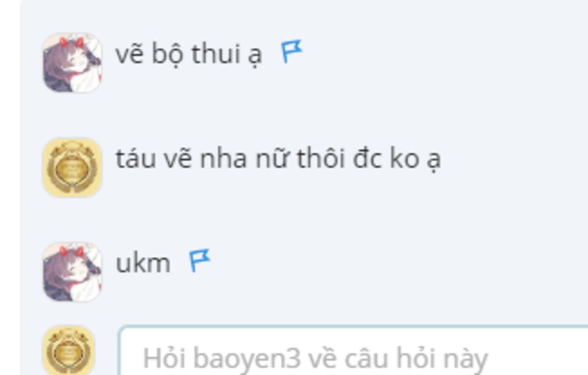Screen dimensions: 588x375
Task: Click the gold badge avatar beside the question box
Action: coord(69,351)
